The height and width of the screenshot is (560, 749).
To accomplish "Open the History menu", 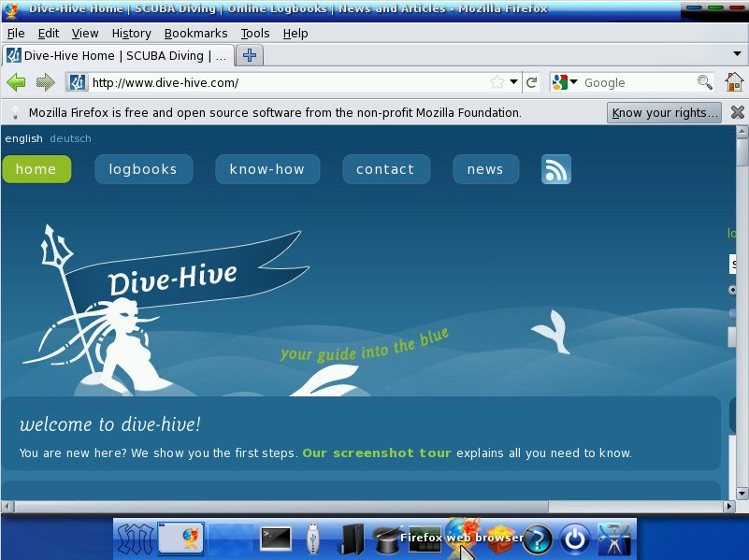I will pos(131,34).
